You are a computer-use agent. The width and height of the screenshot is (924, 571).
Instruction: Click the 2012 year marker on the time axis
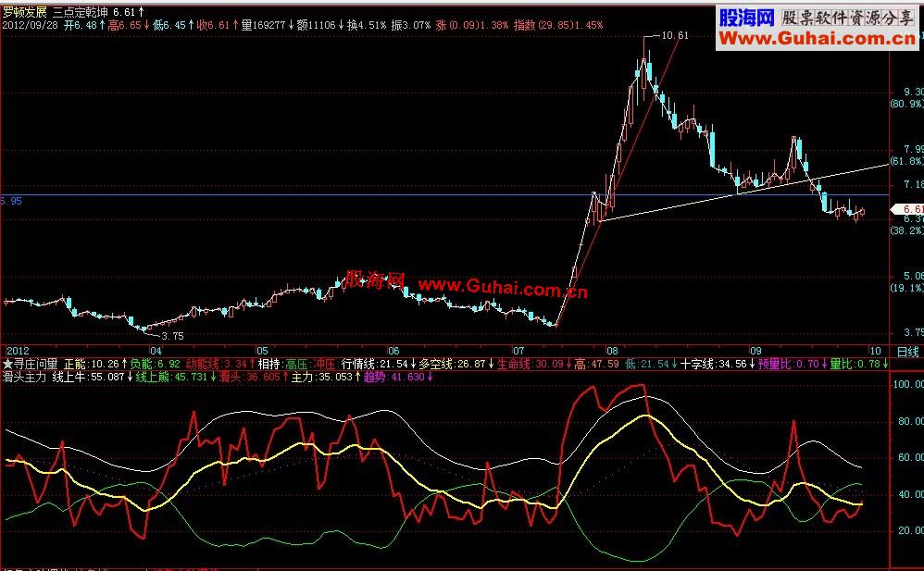[18, 351]
